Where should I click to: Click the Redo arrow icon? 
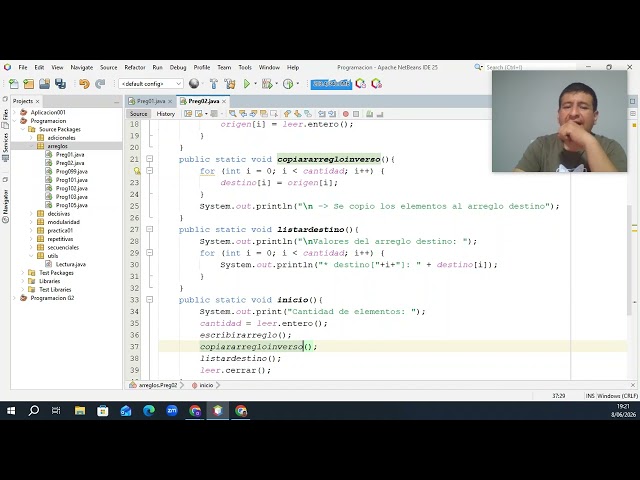coord(100,84)
